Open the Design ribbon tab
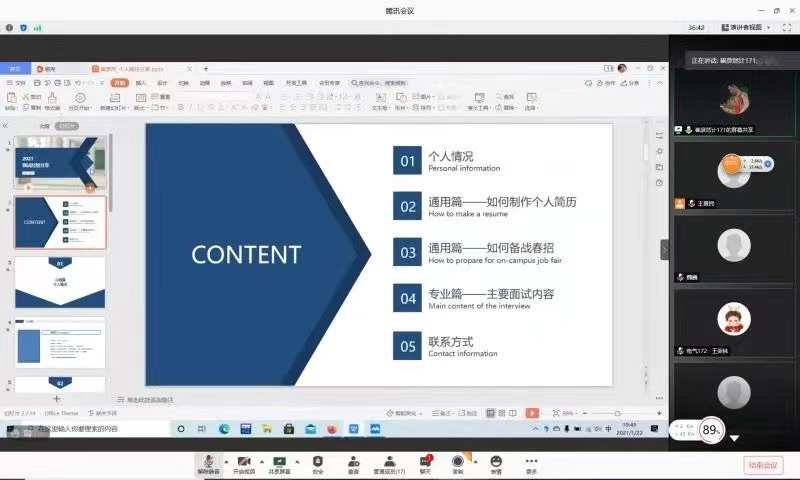 pos(162,83)
